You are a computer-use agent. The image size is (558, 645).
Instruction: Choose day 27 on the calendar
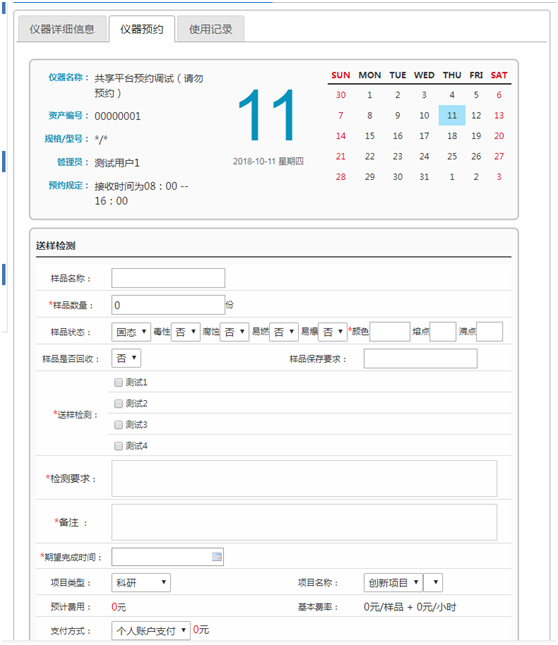click(499, 156)
